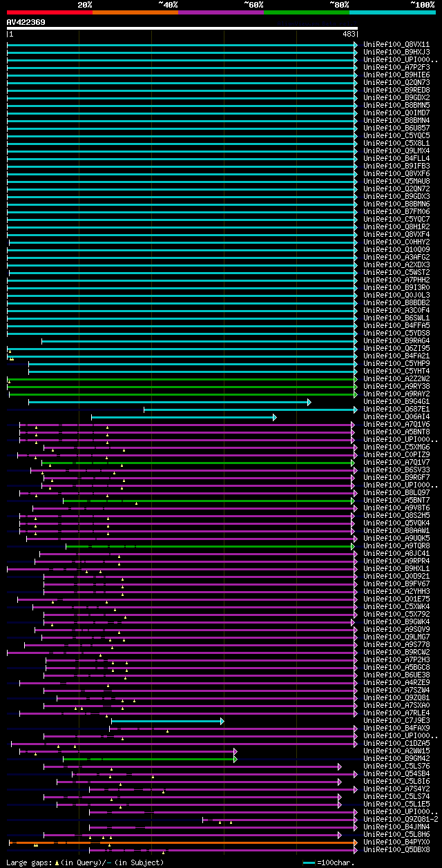Open the UniRef100_Q8VX11 hit
This screenshot has height=868, width=442.
[396, 44]
